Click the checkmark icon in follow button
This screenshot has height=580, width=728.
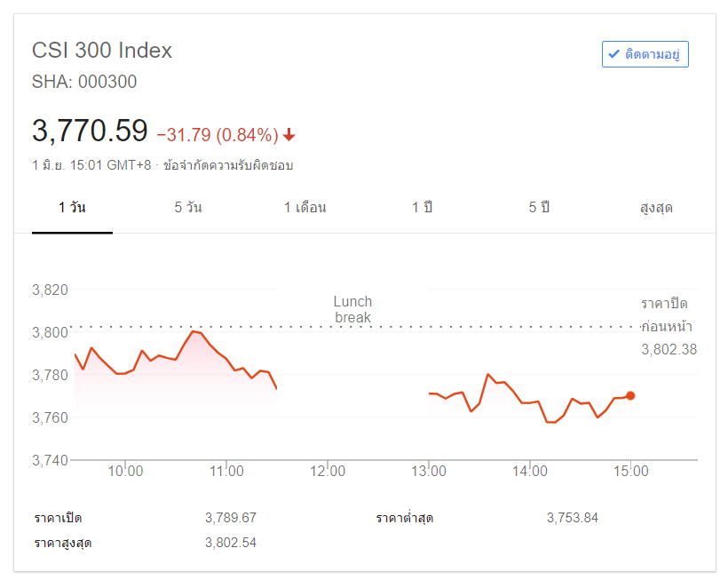click(613, 54)
